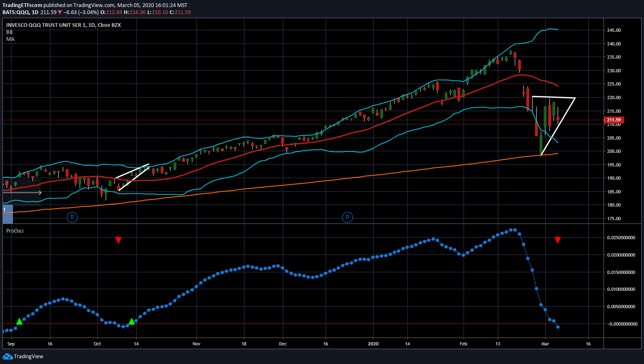Image resolution: width=644 pixels, height=364 pixels.
Task: Click the '175.00' price axis label
Action: 614,219
